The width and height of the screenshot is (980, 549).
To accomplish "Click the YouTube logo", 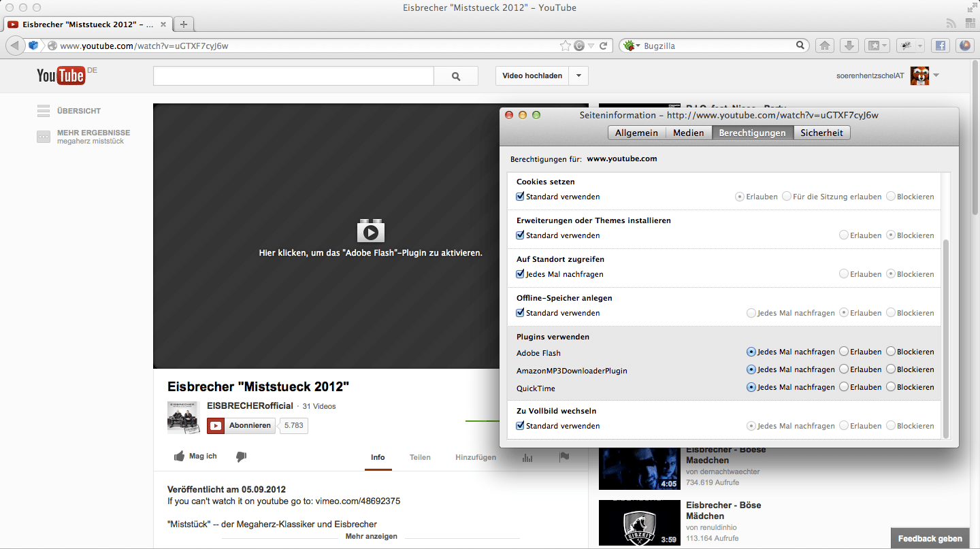I will (61, 76).
